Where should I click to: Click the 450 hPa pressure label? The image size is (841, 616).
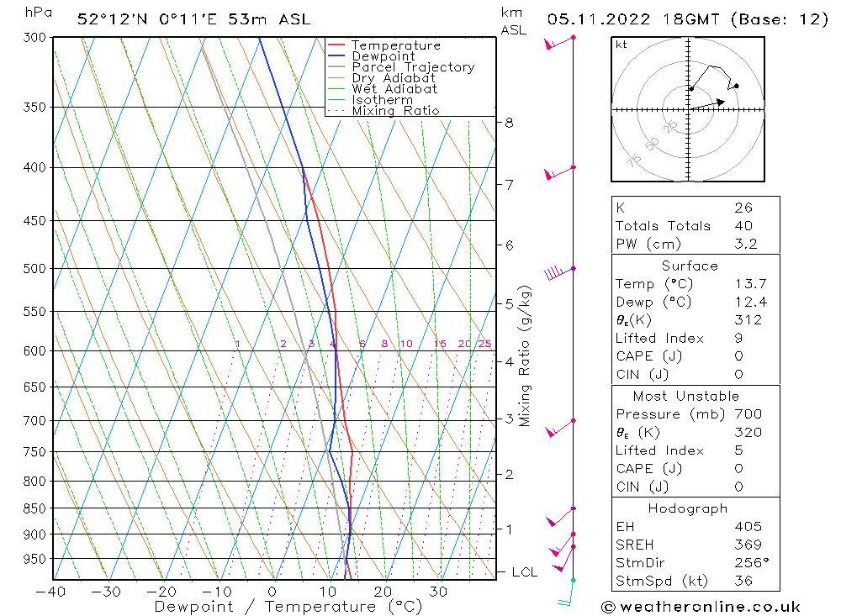point(34,221)
